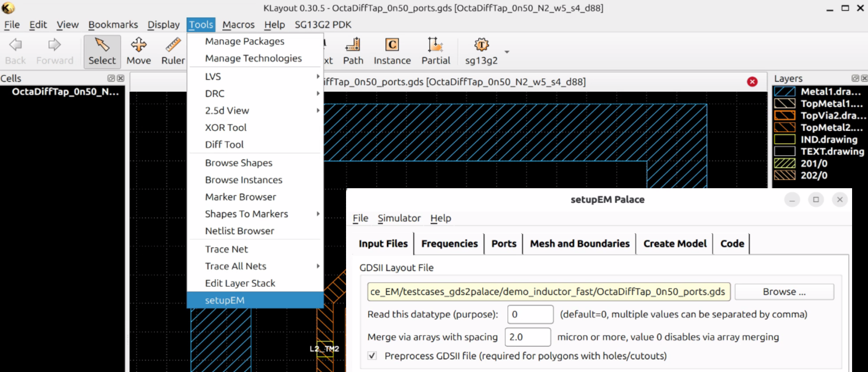This screenshot has width=868, height=372.
Task: Click the TopMetal2 layer swatch
Action: [785, 127]
